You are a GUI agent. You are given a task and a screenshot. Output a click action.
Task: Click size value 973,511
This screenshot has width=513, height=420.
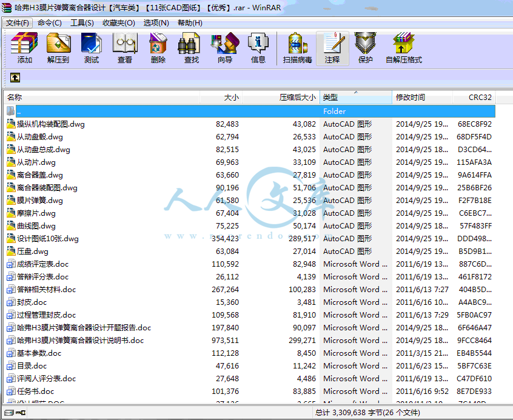(225, 341)
